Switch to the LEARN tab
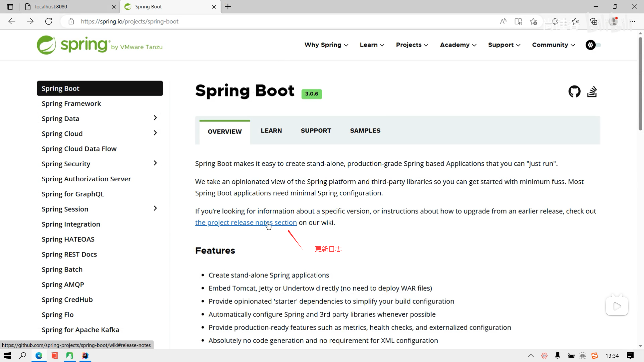This screenshot has height=362, width=644. click(x=271, y=131)
